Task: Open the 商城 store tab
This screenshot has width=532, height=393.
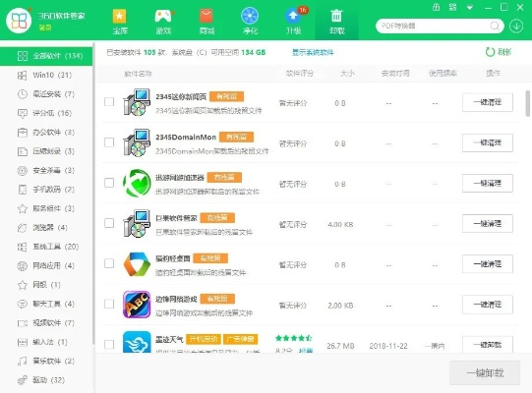Action: [x=207, y=21]
